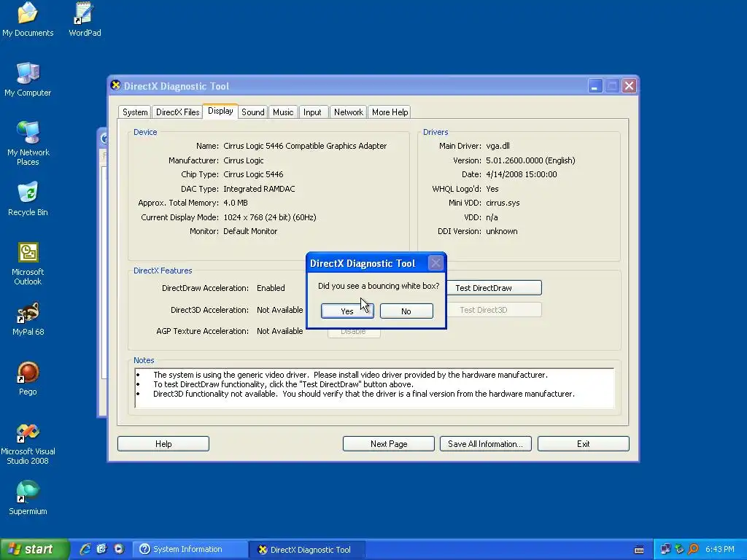Open My Documents desktop icon
This screenshot has width=747, height=560.
[28, 19]
